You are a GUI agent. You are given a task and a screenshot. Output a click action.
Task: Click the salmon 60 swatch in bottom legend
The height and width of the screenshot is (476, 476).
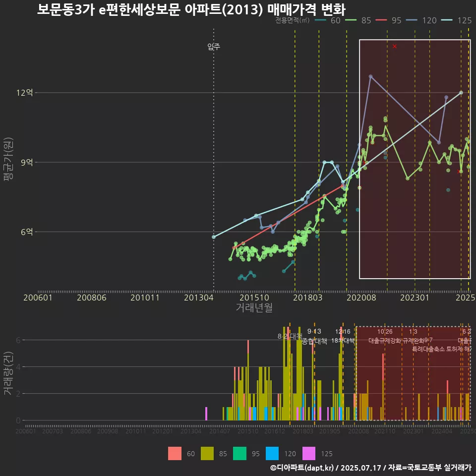tap(175, 453)
